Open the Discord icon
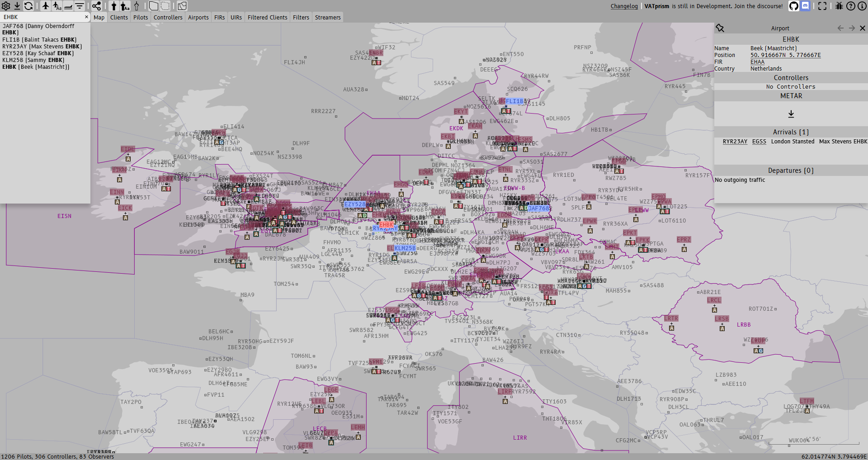Image resolution: width=868 pixels, height=460 pixels. (x=806, y=6)
